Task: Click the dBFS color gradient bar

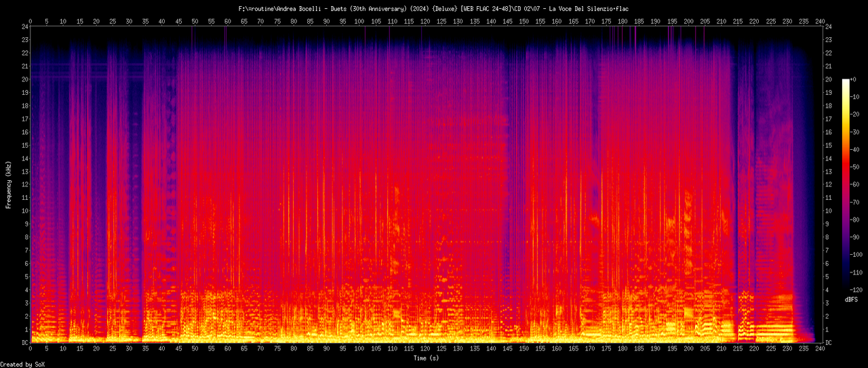Action: pyautogui.click(x=845, y=185)
